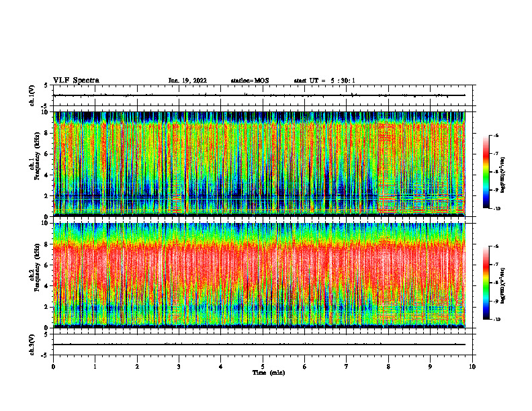Select the ch.1 color bar "log(PSD)" label
The height and width of the screenshot is (411, 532).
[503, 175]
